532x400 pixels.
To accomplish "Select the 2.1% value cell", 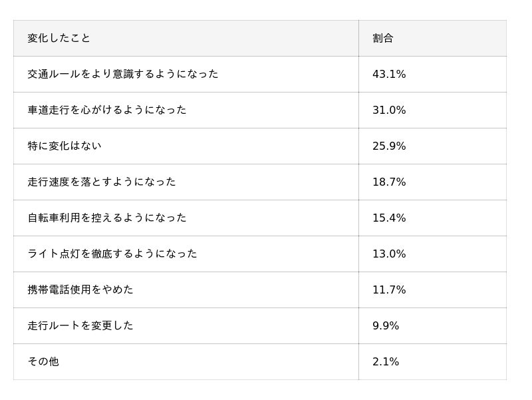I will (x=433, y=361).
